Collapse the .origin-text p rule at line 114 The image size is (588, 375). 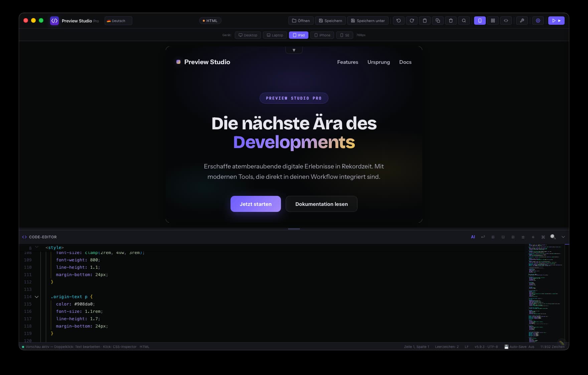[x=37, y=297]
